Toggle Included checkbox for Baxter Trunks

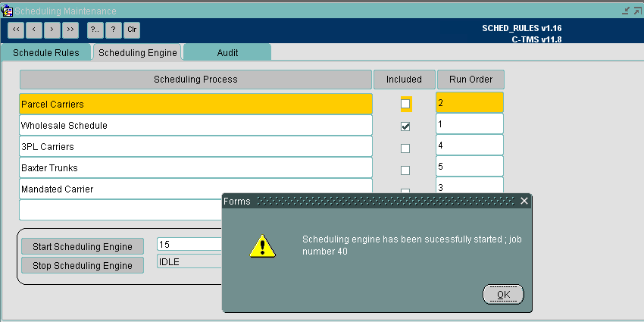coord(405,170)
